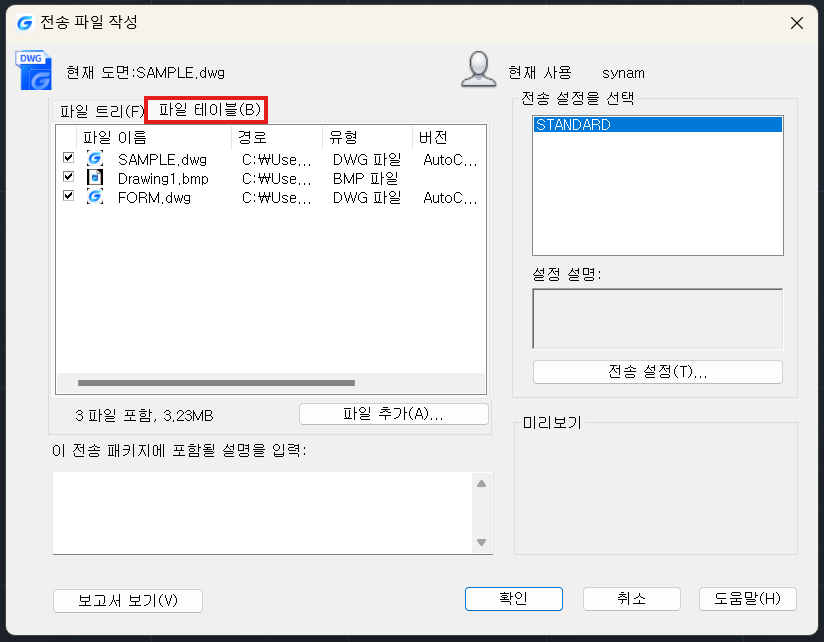Click the DWG 파일 cell in SAMPLE.dwg row

(x=367, y=160)
